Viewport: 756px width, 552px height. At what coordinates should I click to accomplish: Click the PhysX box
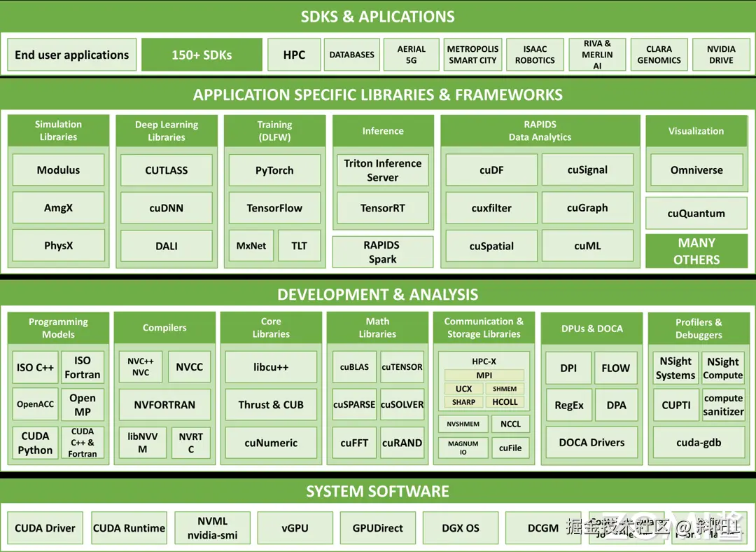tap(58, 245)
